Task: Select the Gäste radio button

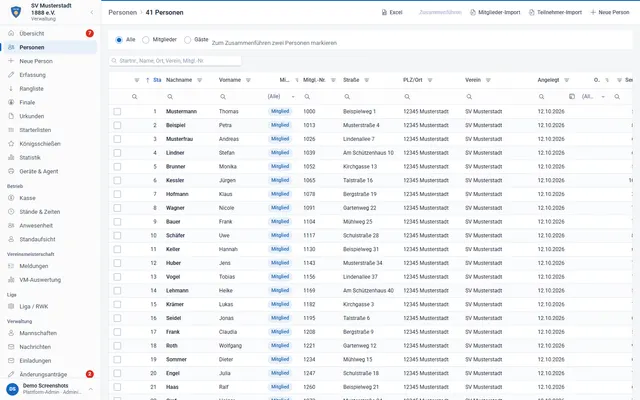Action: pyautogui.click(x=187, y=40)
